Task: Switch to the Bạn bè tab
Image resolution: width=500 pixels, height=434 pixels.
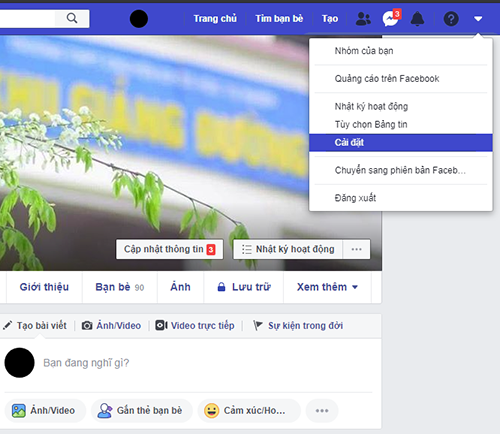Action: pos(120,287)
